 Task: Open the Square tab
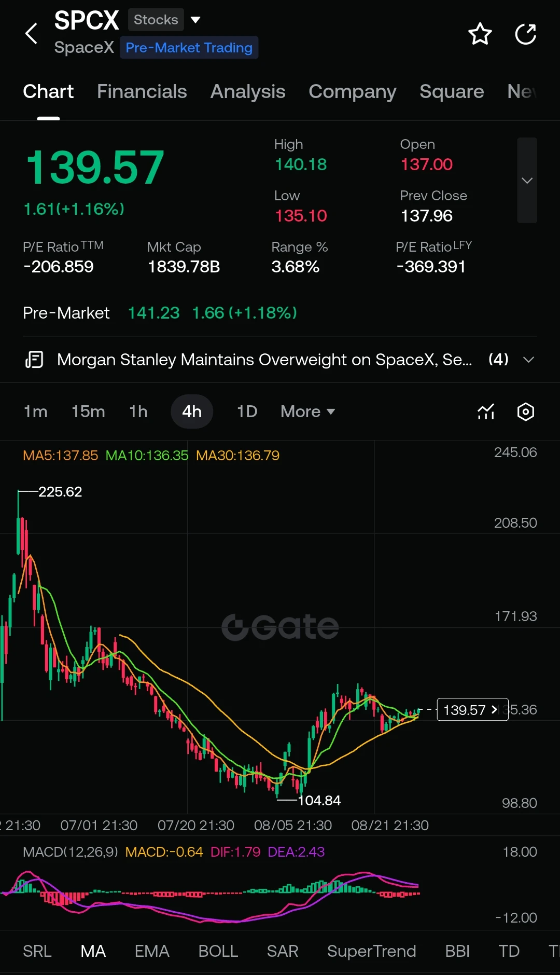pyautogui.click(x=452, y=92)
